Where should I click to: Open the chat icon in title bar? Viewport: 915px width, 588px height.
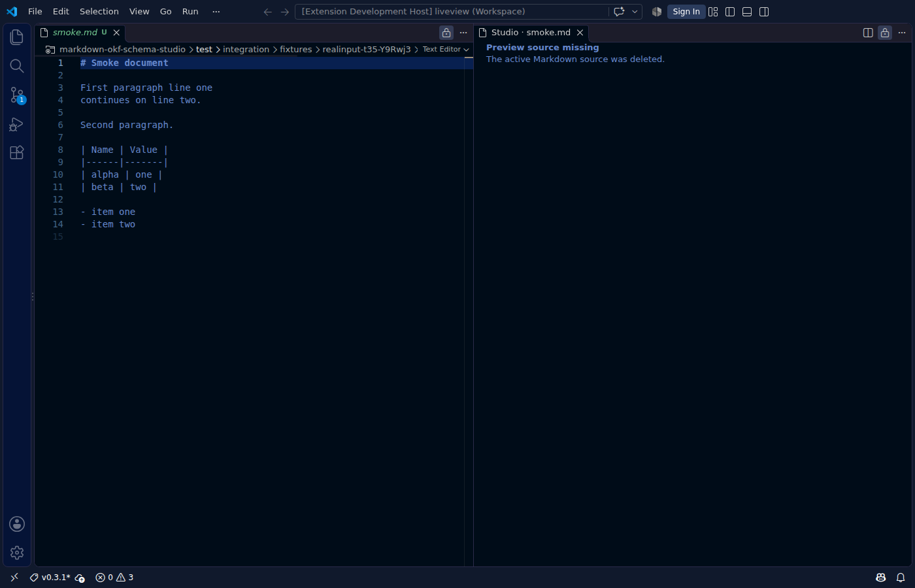619,12
